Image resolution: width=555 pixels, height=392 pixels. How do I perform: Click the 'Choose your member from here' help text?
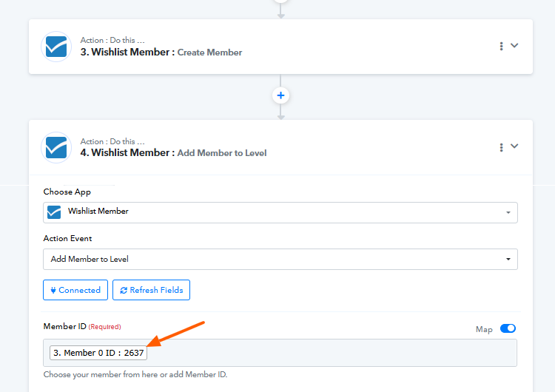(x=135, y=374)
